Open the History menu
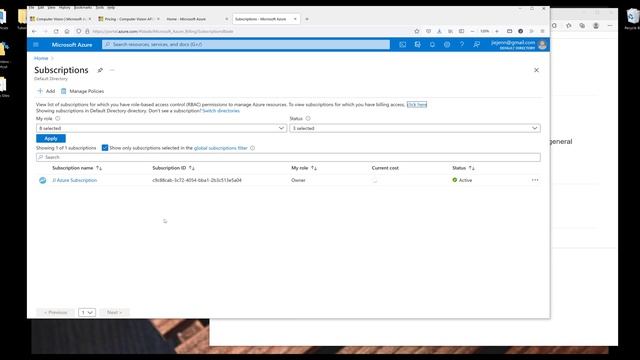The image size is (640, 360). [x=64, y=8]
